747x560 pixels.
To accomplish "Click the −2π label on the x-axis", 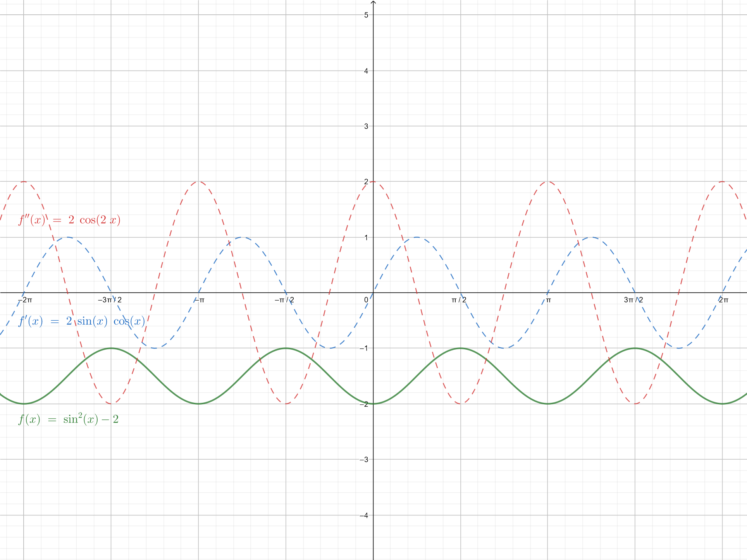I will pos(25,300).
